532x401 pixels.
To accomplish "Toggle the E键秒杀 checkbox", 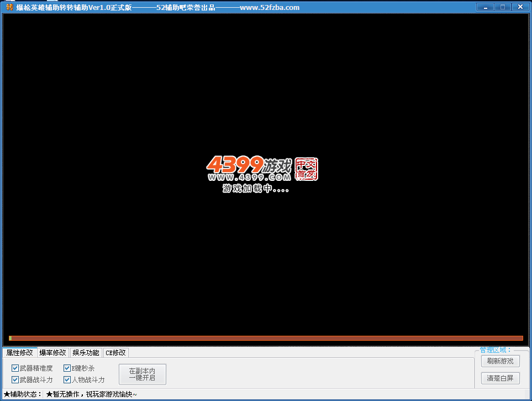I will (67, 368).
